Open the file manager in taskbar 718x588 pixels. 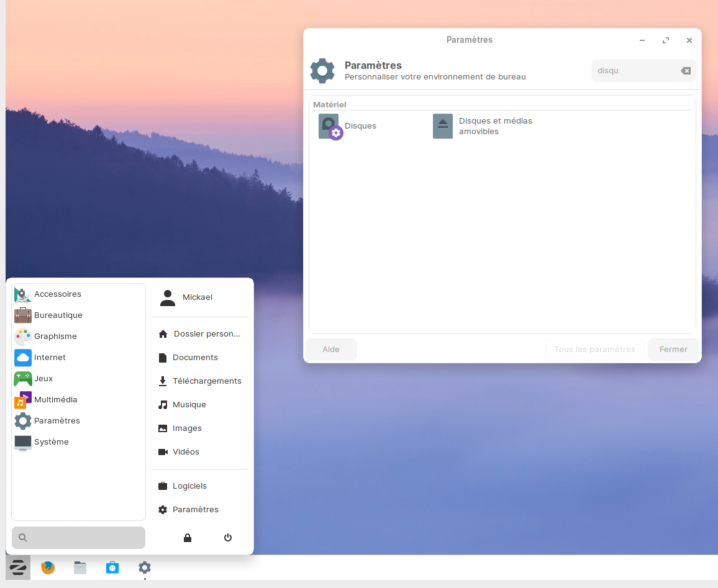click(80, 568)
